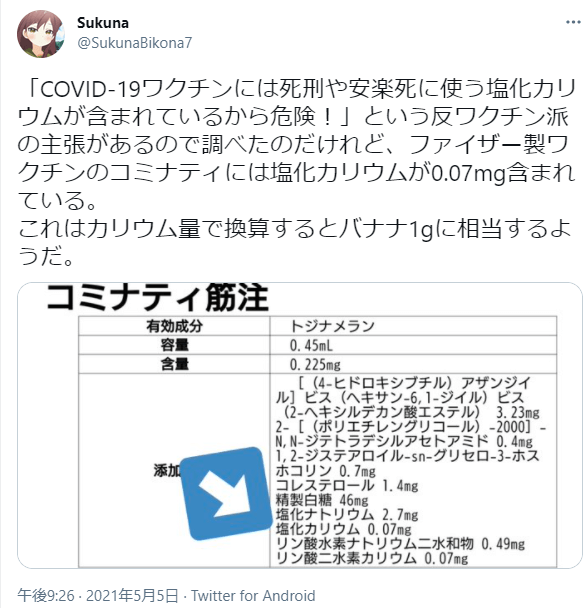Open the Twitter for Android source link
This screenshot has height=608, width=587.
tap(253, 595)
